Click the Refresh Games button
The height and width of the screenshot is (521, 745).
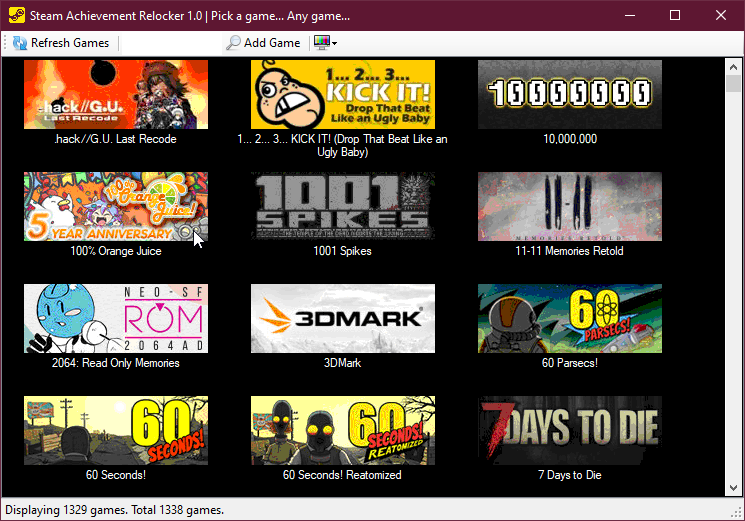60,43
